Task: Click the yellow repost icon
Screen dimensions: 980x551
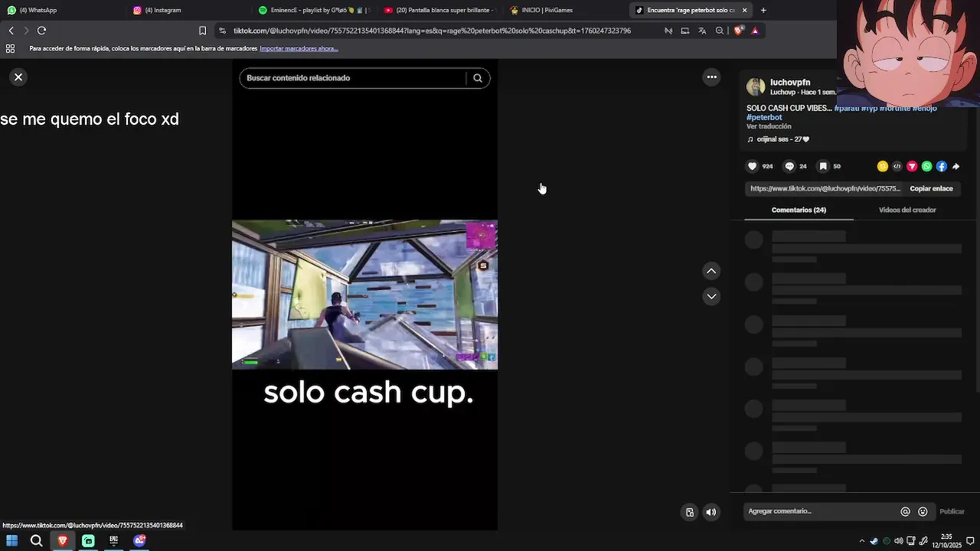Action: click(882, 166)
